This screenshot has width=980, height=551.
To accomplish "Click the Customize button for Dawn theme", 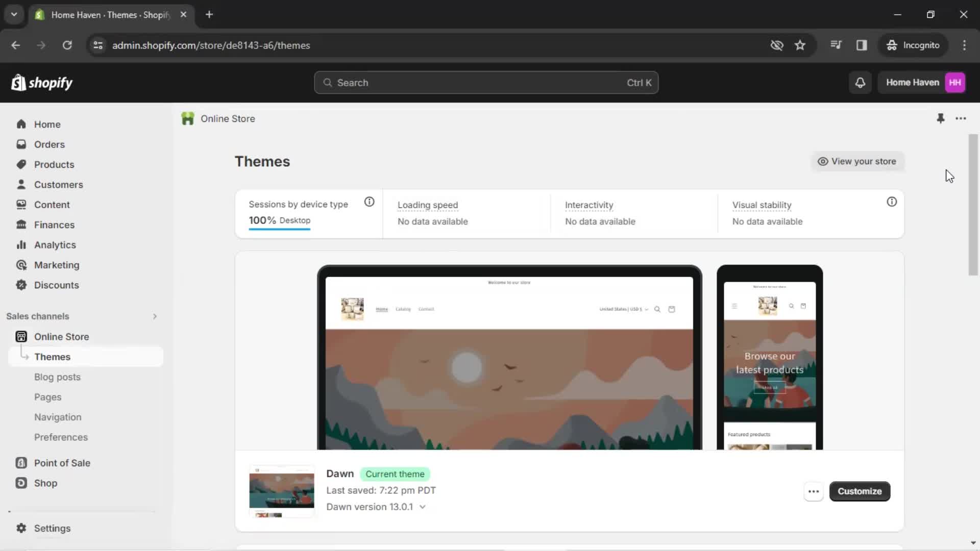I will pos(860,491).
